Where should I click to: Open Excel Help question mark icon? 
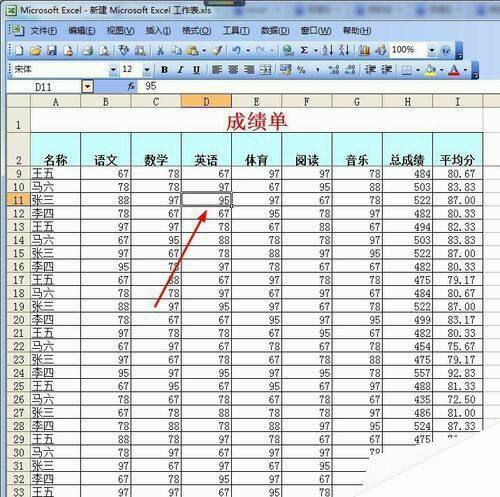click(446, 50)
